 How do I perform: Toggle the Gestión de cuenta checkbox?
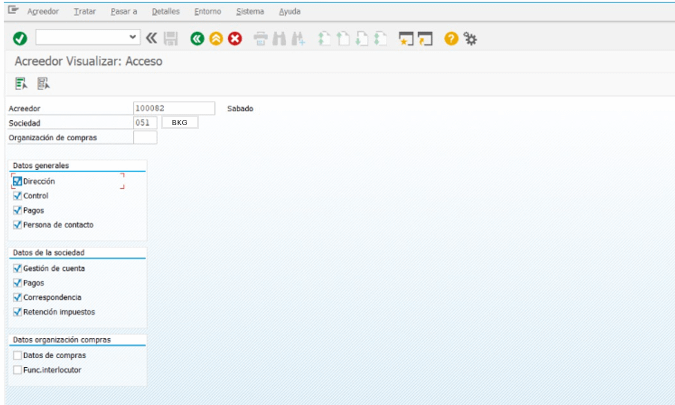click(x=17, y=268)
